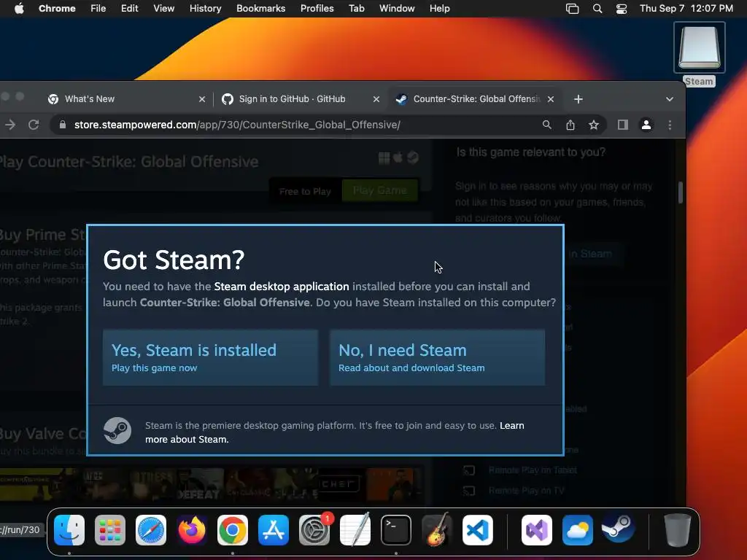Open Finder from the Dock
This screenshot has width=747, height=560.
click(69, 530)
